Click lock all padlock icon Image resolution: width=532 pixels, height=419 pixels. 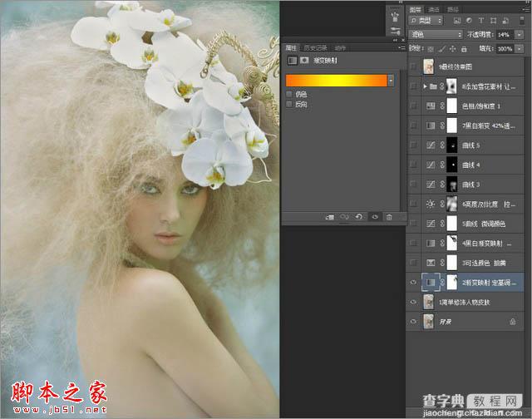(x=464, y=49)
